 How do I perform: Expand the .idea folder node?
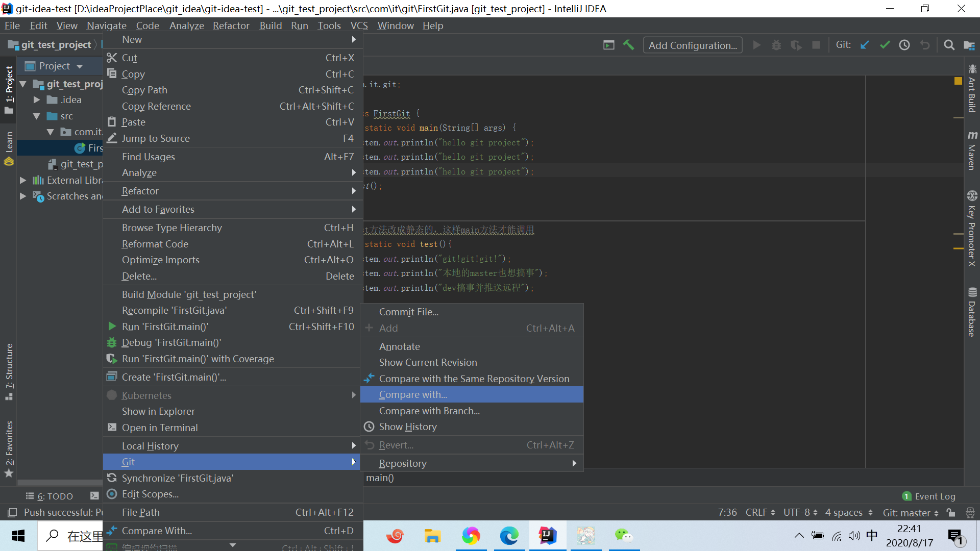tap(36, 99)
